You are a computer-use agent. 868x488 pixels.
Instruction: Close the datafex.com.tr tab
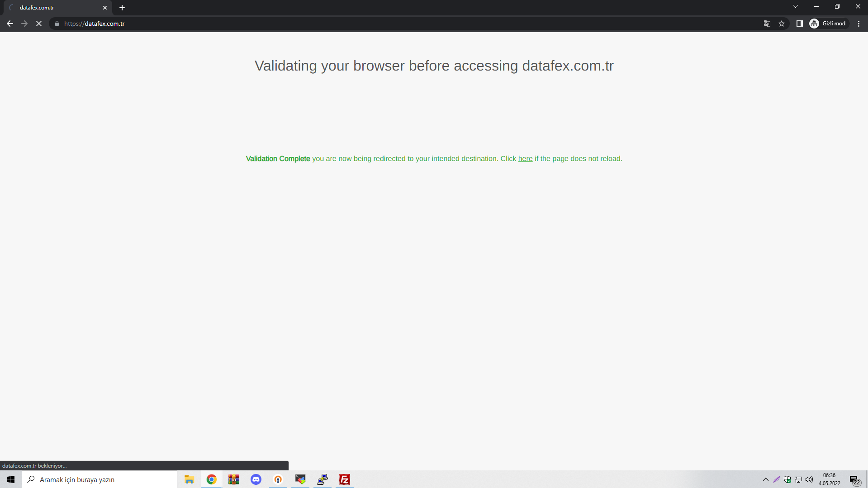(x=105, y=8)
